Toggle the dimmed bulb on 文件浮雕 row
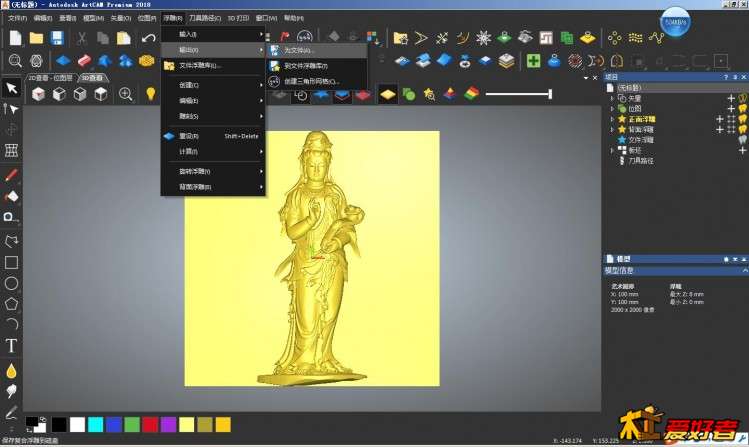This screenshot has width=749, height=447. tap(742, 140)
